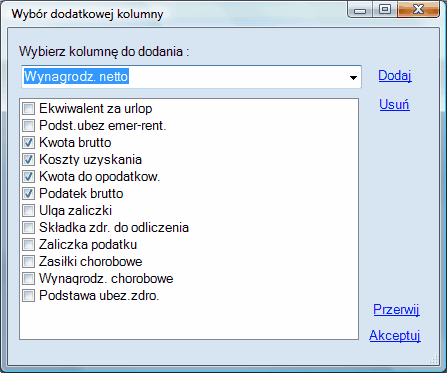Toggle the Kwota do opodatkow. checkbox

[28, 177]
